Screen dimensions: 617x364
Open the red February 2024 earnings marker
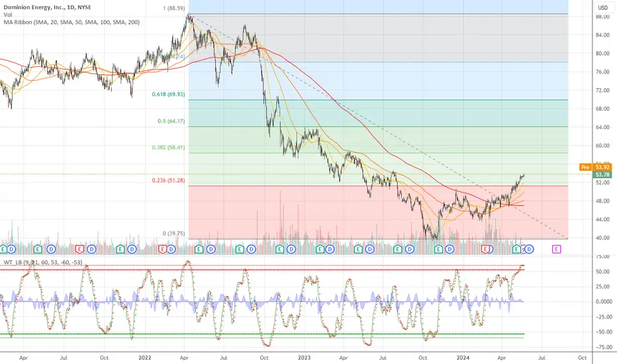click(485, 249)
